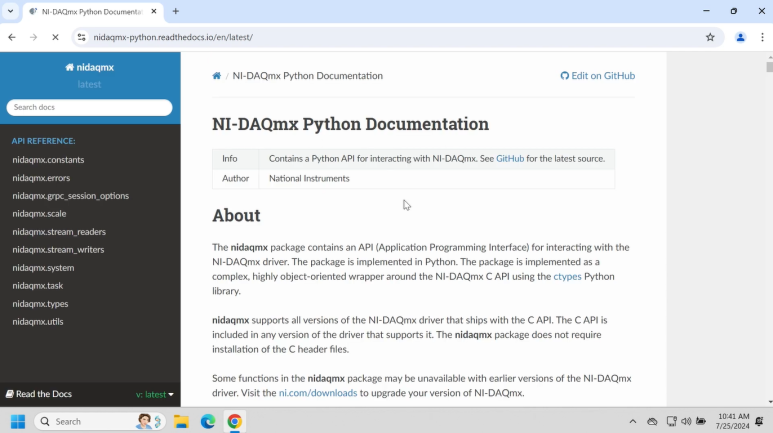Open nidaqmx.system reference

pos(43,268)
